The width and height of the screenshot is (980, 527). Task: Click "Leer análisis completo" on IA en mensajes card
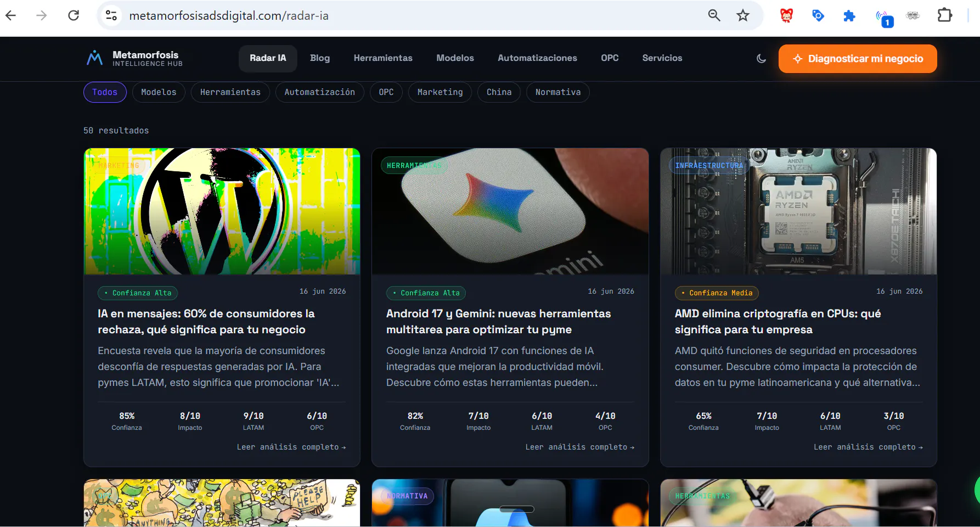click(291, 447)
